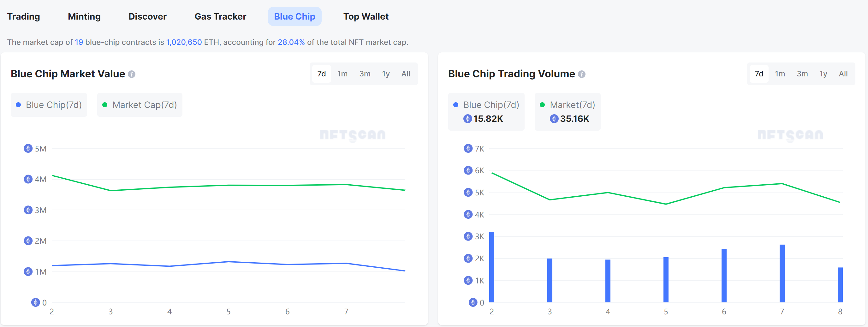This screenshot has height=327, width=868.
Task: Toggle Market Cap(7d) legend series
Action: [x=140, y=105]
